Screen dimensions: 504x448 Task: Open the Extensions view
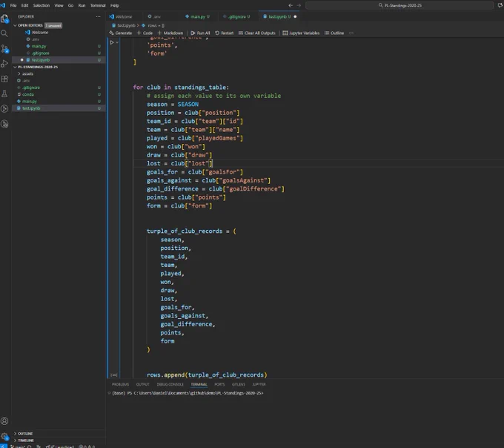click(x=4, y=79)
